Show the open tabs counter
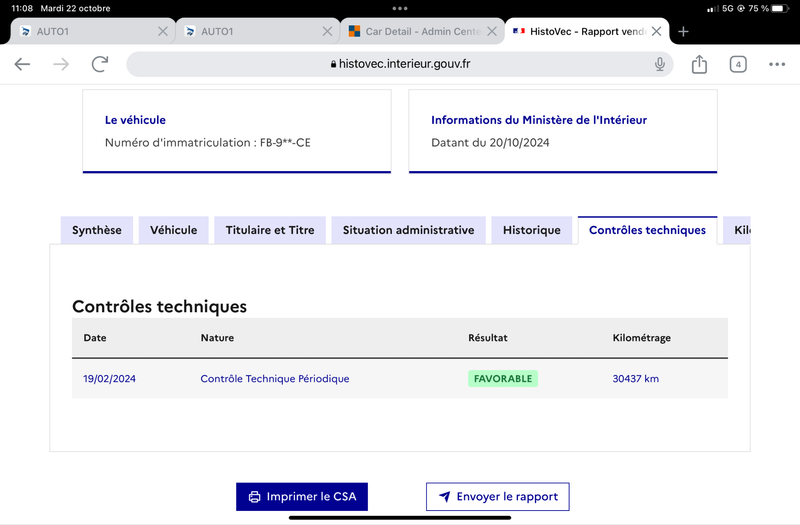The width and height of the screenshot is (800, 525). [x=738, y=64]
